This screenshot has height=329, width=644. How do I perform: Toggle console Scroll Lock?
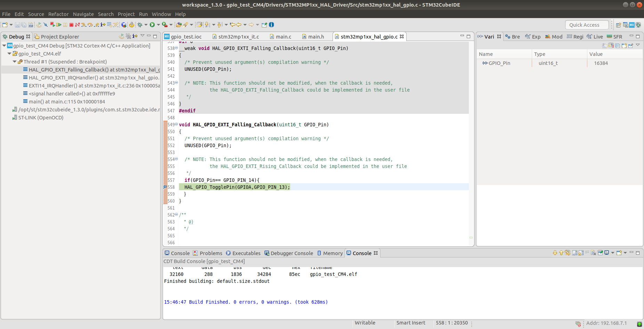click(580, 253)
